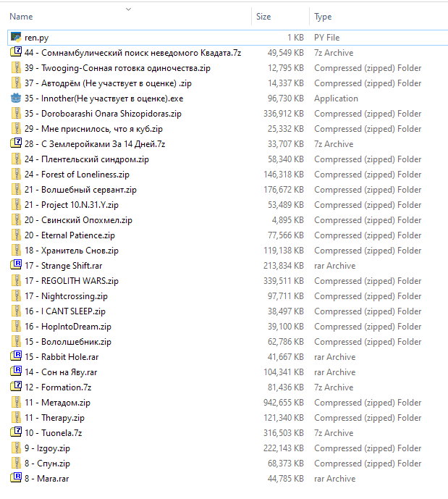
Task: Select file name 44 - Сомнамбулический поиск неведомого Квадата.7z
Action: [x=132, y=53]
